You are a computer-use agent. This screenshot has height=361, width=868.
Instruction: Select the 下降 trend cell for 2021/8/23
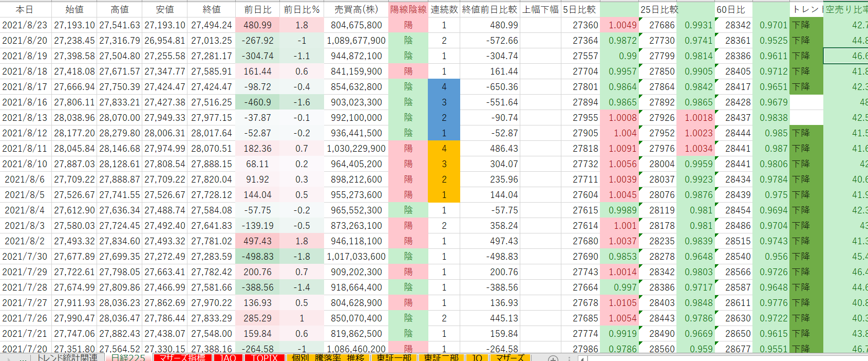[806, 25]
